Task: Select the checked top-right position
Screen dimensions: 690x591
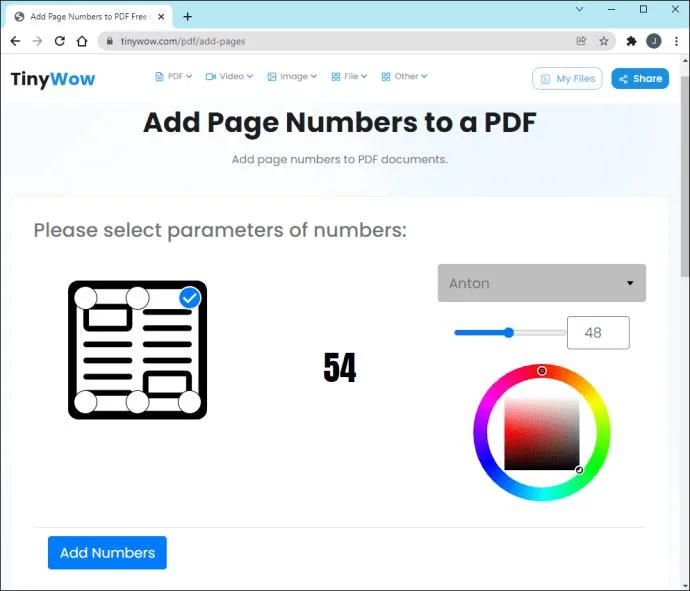Action: coord(190,298)
